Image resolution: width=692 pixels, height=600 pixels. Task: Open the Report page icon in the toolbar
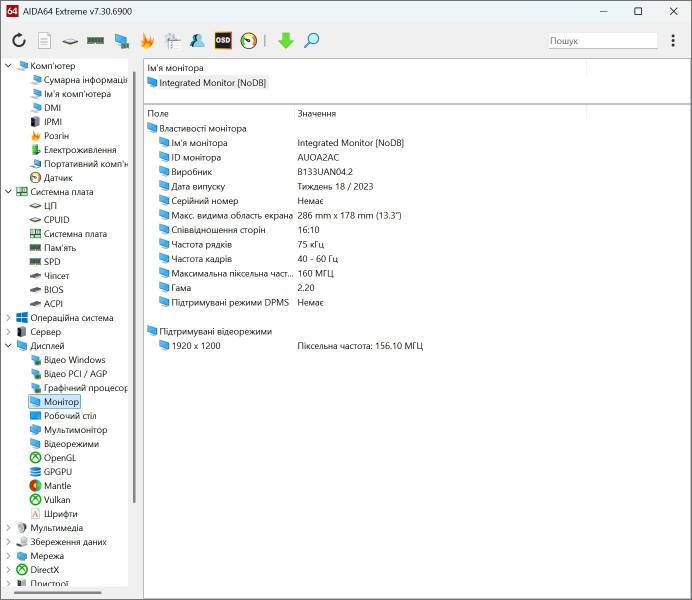click(x=44, y=41)
